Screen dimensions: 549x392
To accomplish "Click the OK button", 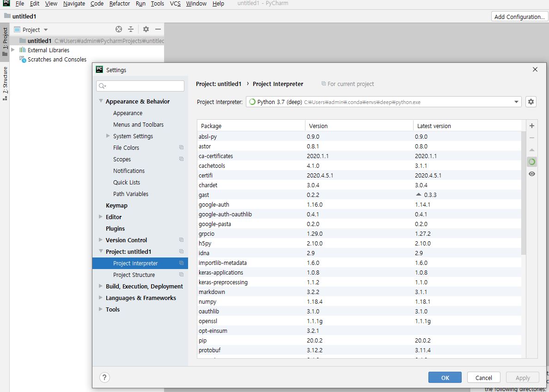I will 445,378.
